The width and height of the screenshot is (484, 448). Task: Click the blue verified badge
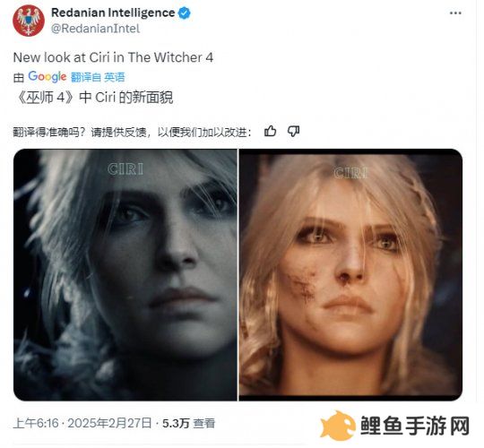point(185,13)
